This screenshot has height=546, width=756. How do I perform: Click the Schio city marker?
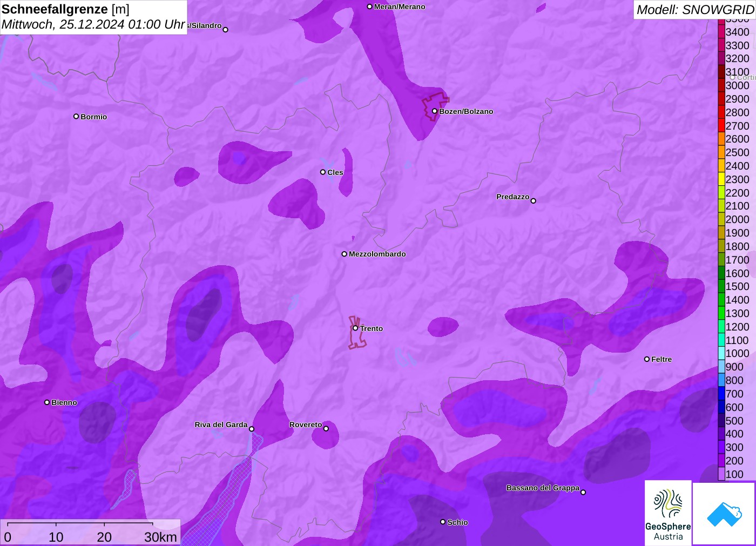[x=443, y=522]
